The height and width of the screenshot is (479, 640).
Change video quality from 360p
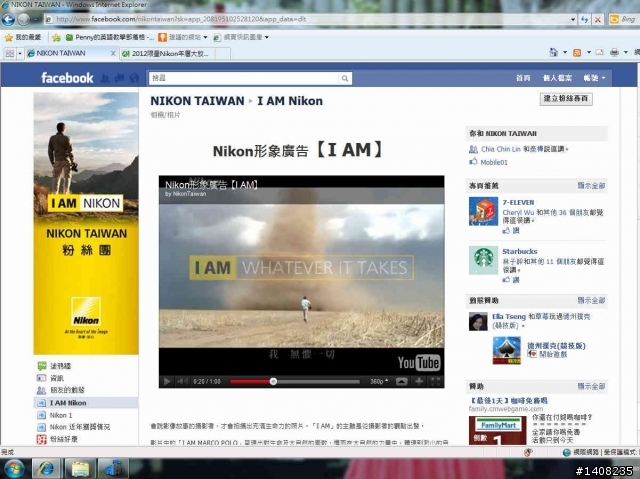tap(379, 381)
